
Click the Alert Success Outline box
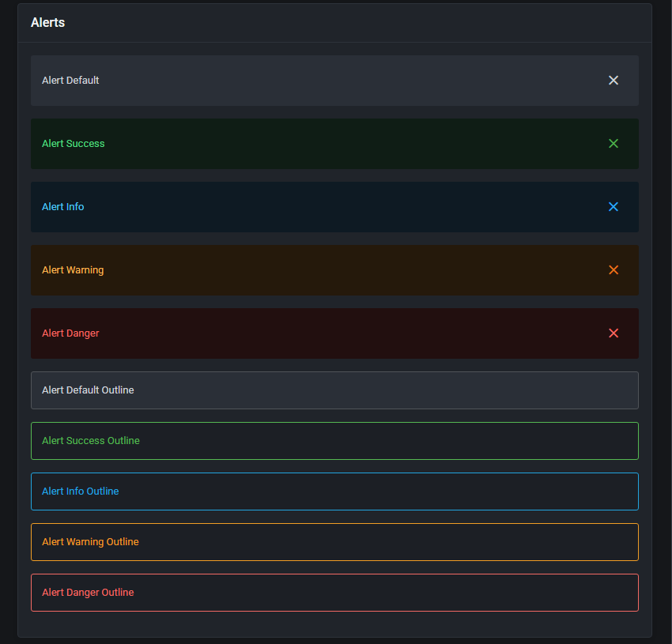[x=334, y=441]
